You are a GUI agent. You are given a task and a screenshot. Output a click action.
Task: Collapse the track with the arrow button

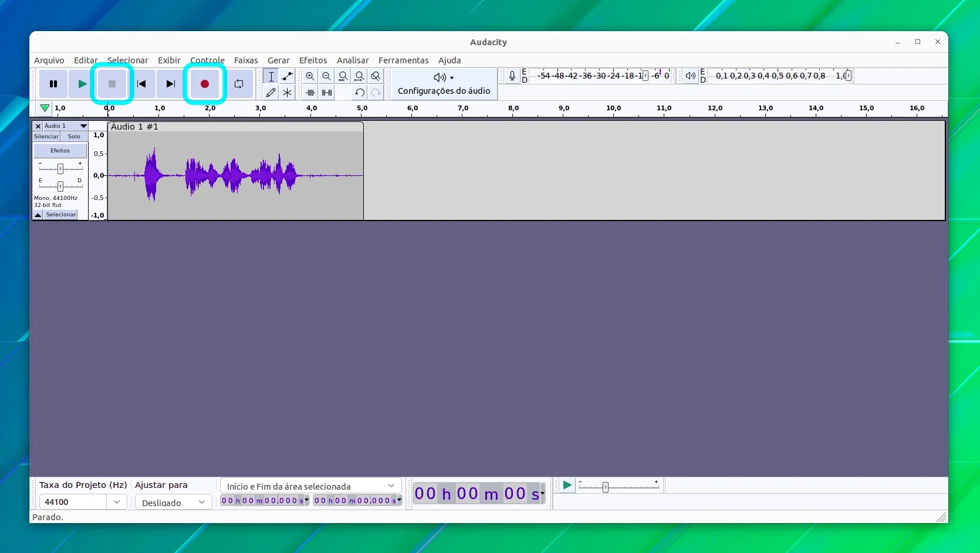pyautogui.click(x=38, y=215)
